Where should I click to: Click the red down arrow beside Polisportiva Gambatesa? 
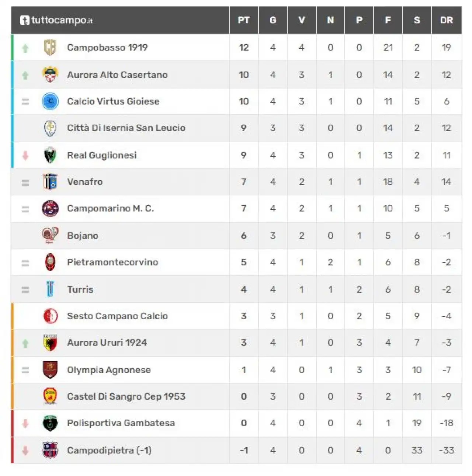point(25,423)
